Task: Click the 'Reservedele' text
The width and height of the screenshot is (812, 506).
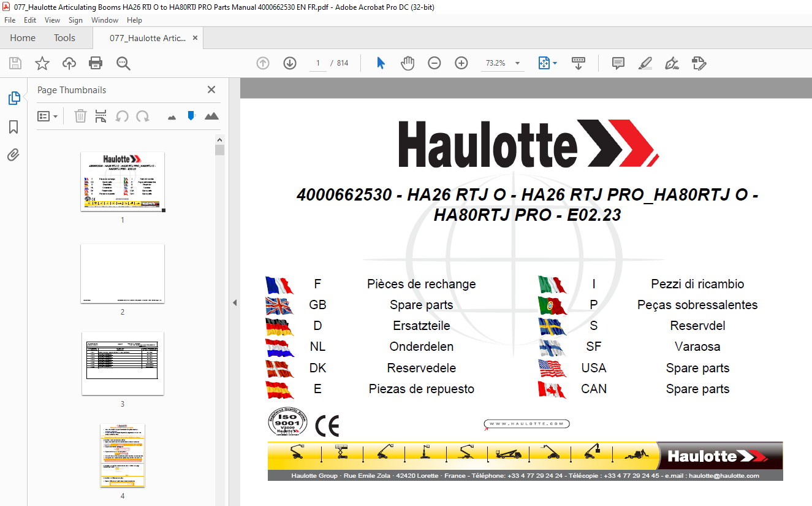Action: point(422,368)
